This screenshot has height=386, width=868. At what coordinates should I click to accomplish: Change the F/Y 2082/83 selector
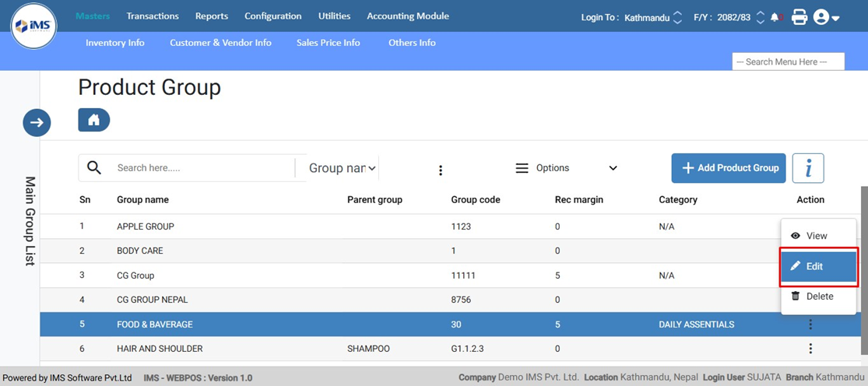pos(761,18)
